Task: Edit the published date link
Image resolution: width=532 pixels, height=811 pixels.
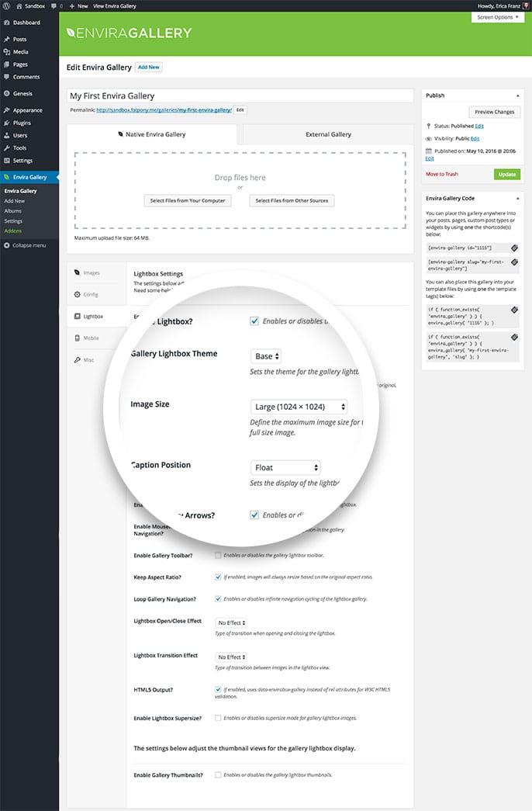Action: pyautogui.click(x=430, y=158)
